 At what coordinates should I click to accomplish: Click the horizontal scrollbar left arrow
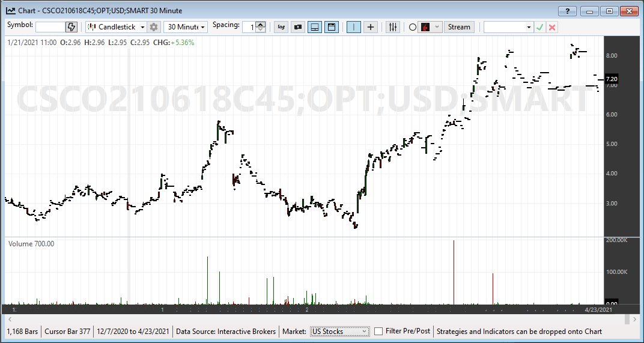[x=10, y=319]
